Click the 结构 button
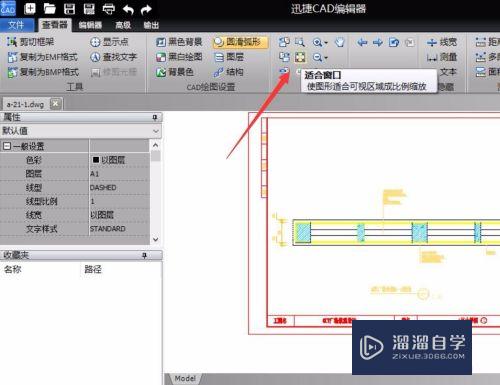This screenshot has height=385, width=500. pos(229,72)
